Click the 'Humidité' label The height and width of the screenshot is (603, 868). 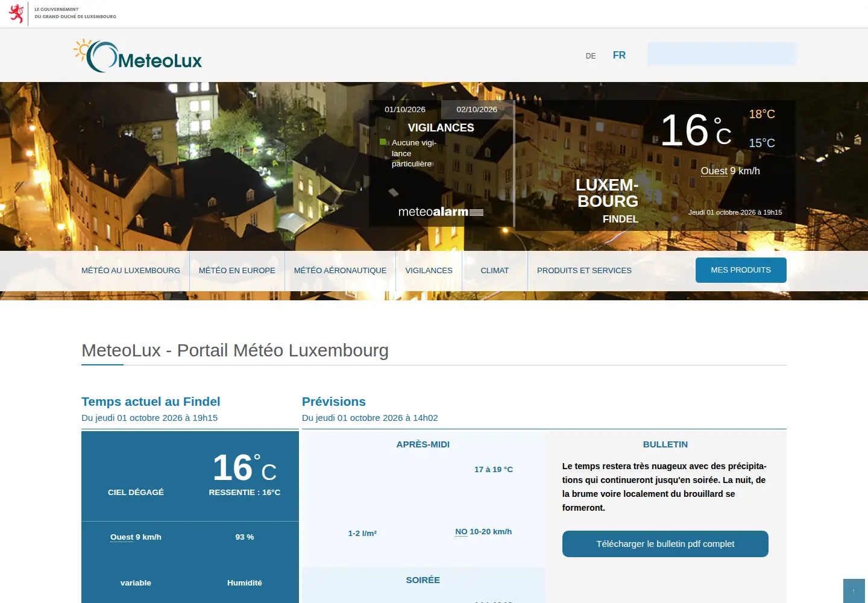[245, 582]
